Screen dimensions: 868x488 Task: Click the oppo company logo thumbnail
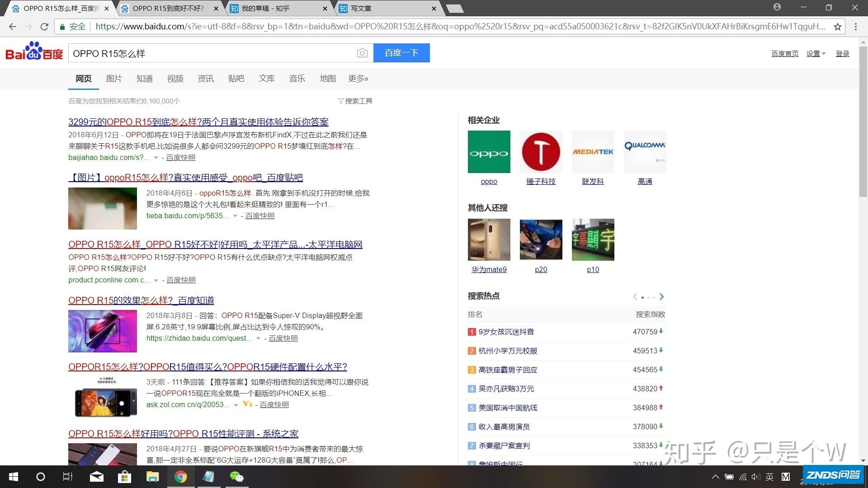(489, 152)
